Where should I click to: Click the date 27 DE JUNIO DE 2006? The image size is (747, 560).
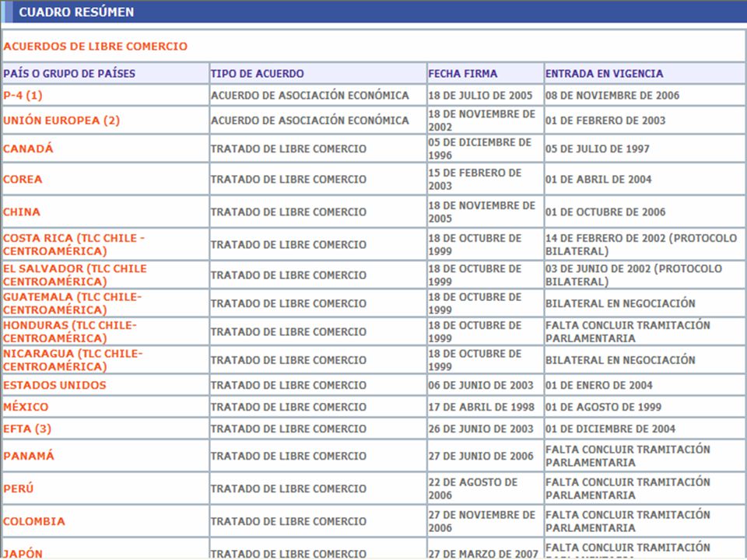[481, 457]
